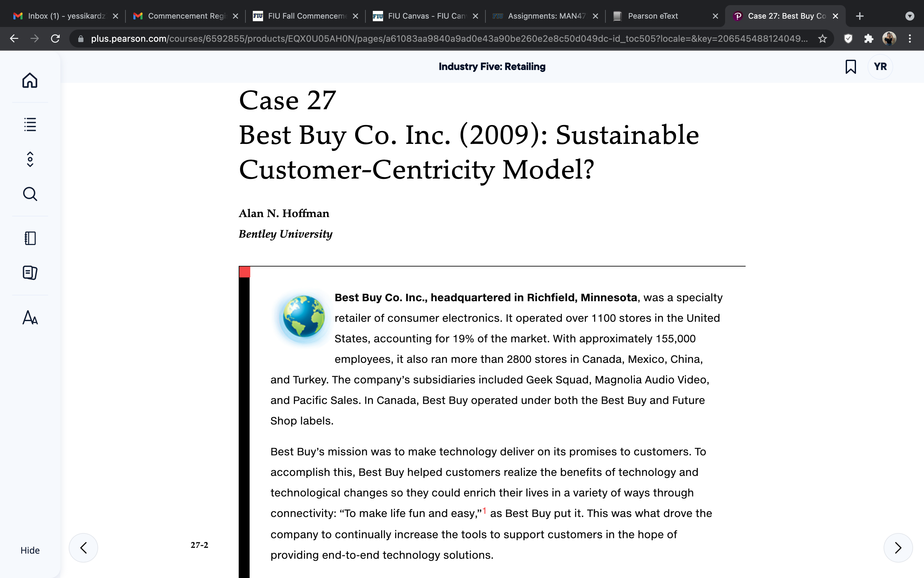View site lock information
The image size is (924, 578).
pyautogui.click(x=81, y=39)
